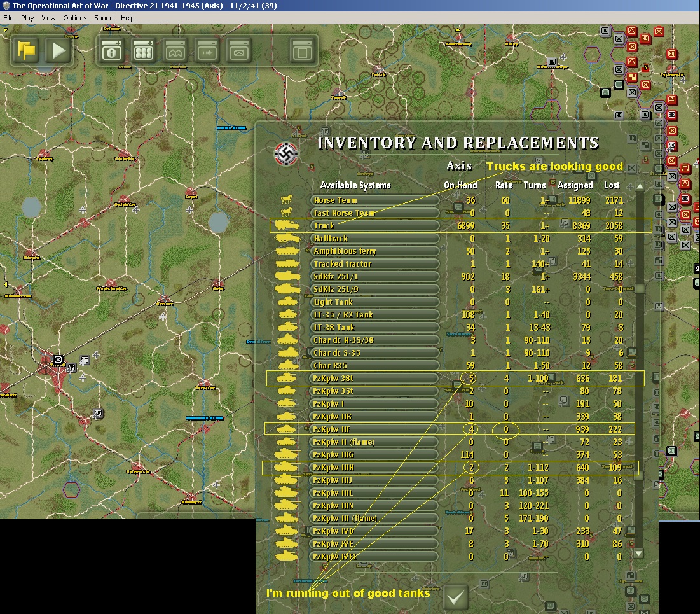Click the inventory list scroll up arrow
The height and width of the screenshot is (614, 700).
tap(640, 186)
